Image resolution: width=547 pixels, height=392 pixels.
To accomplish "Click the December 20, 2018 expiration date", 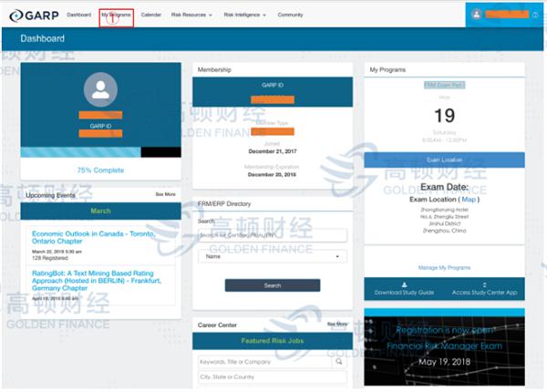I will (x=272, y=174).
